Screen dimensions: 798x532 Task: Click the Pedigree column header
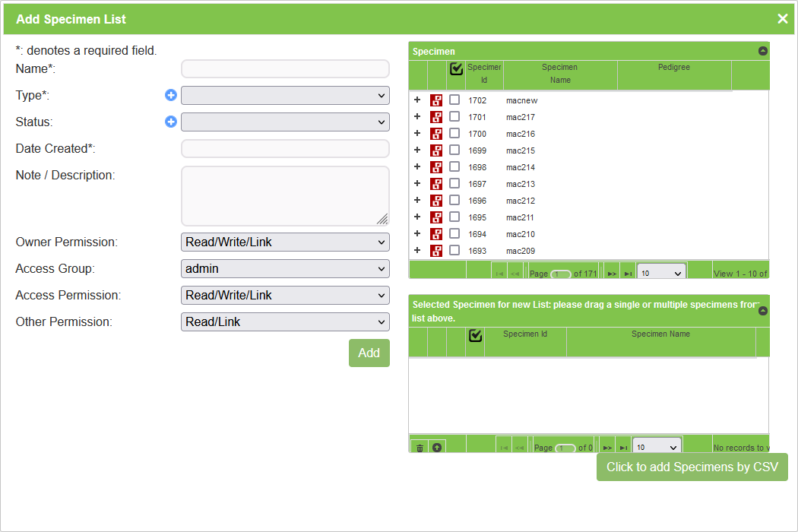click(673, 68)
